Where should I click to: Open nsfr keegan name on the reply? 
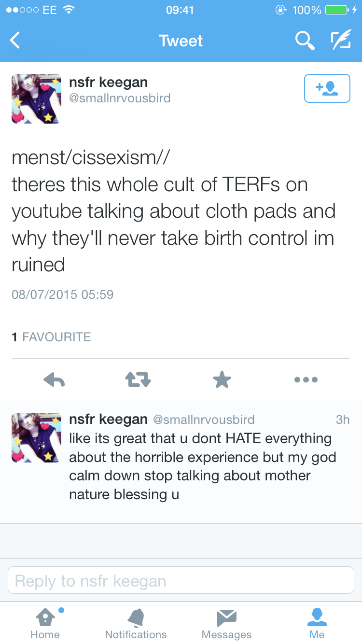(109, 420)
